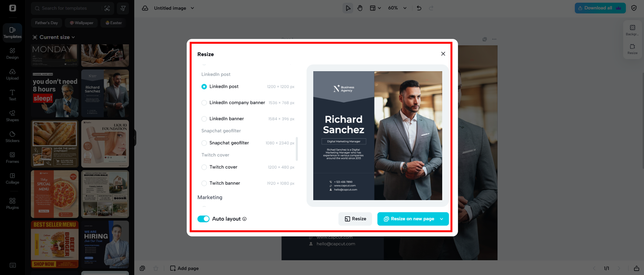
Task: Switch to the Upload sidebar tab
Action: [13, 74]
